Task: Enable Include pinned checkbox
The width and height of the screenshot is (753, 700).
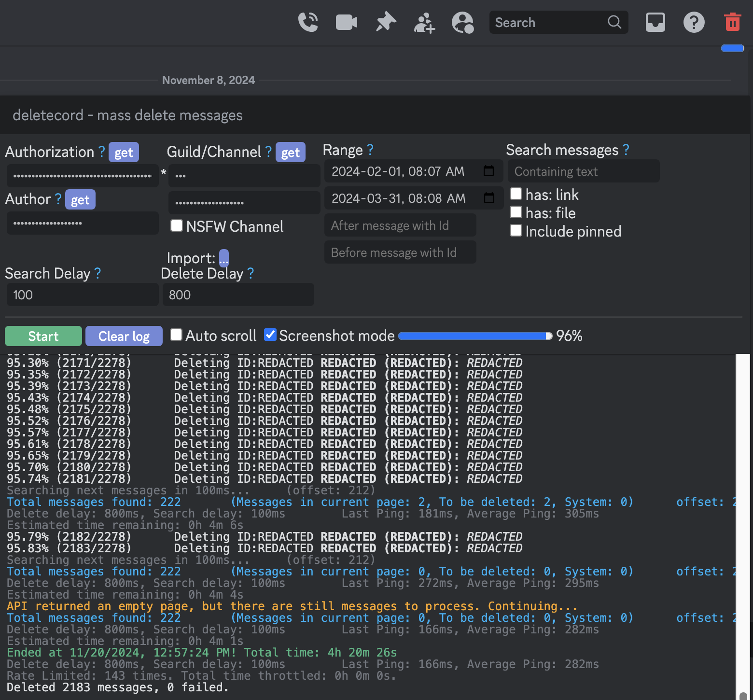Action: pyautogui.click(x=516, y=230)
